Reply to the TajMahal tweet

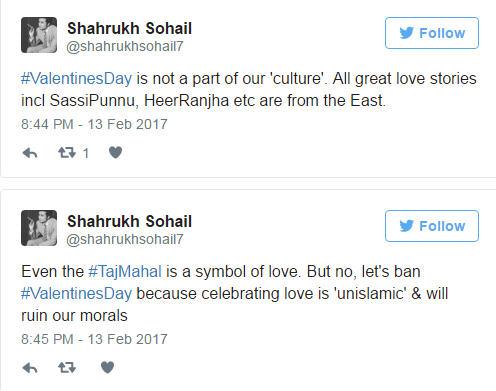tap(30, 368)
